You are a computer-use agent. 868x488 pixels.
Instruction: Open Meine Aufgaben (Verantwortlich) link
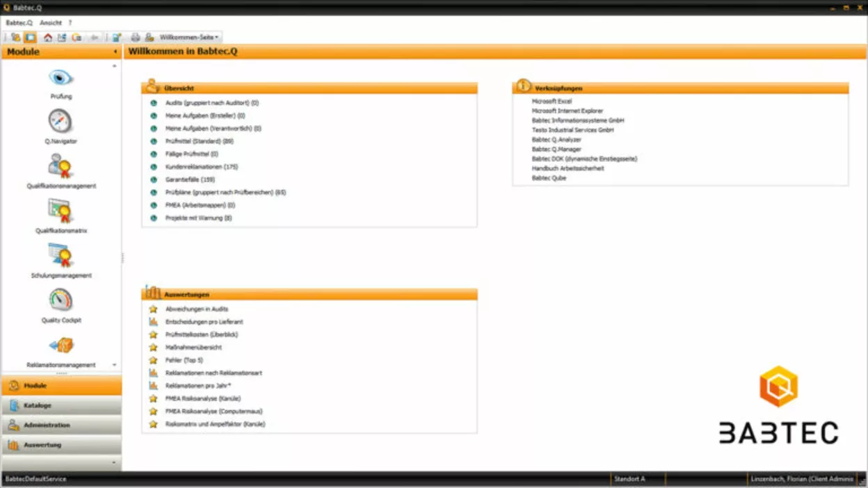point(214,129)
